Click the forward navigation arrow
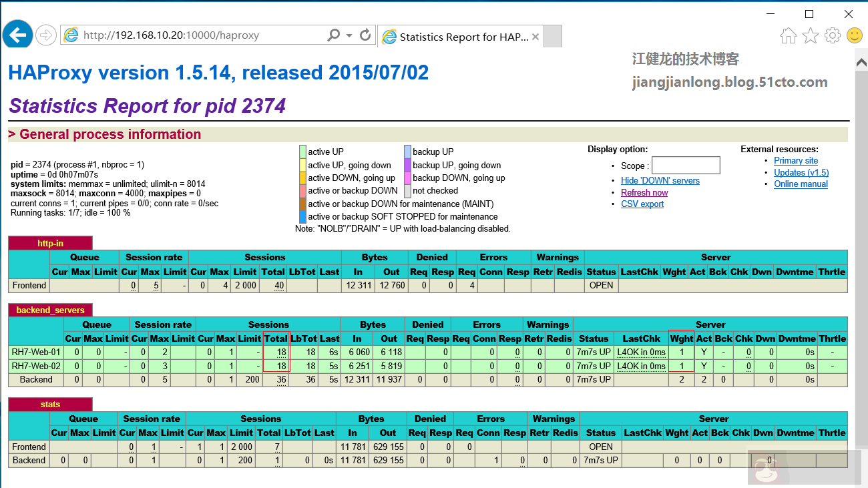 click(45, 35)
